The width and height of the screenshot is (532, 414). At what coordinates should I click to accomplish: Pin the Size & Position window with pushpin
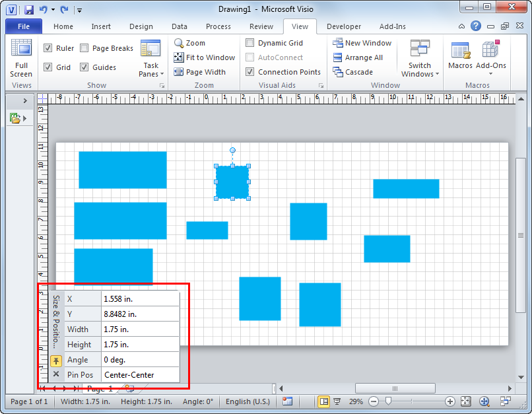coord(56,361)
